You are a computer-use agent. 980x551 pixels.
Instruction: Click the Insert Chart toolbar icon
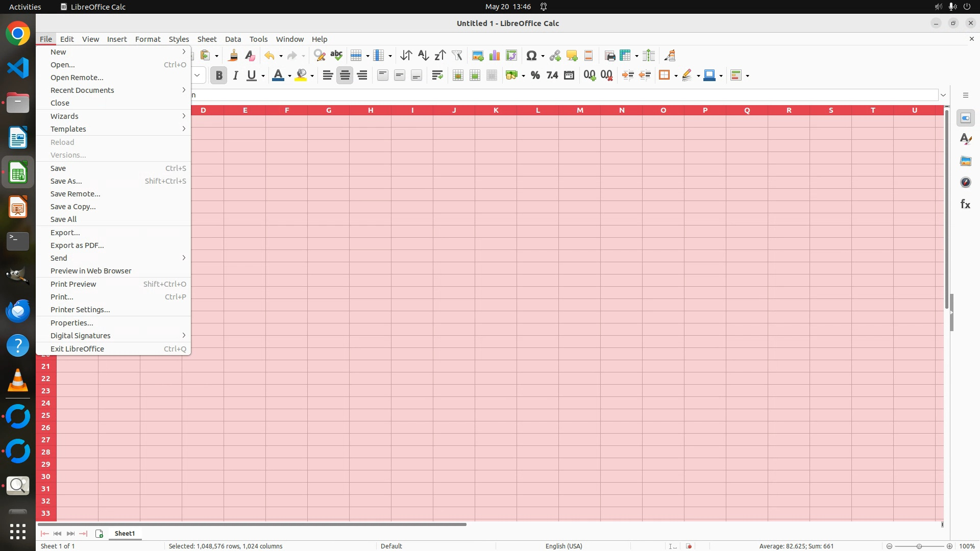click(x=494, y=56)
